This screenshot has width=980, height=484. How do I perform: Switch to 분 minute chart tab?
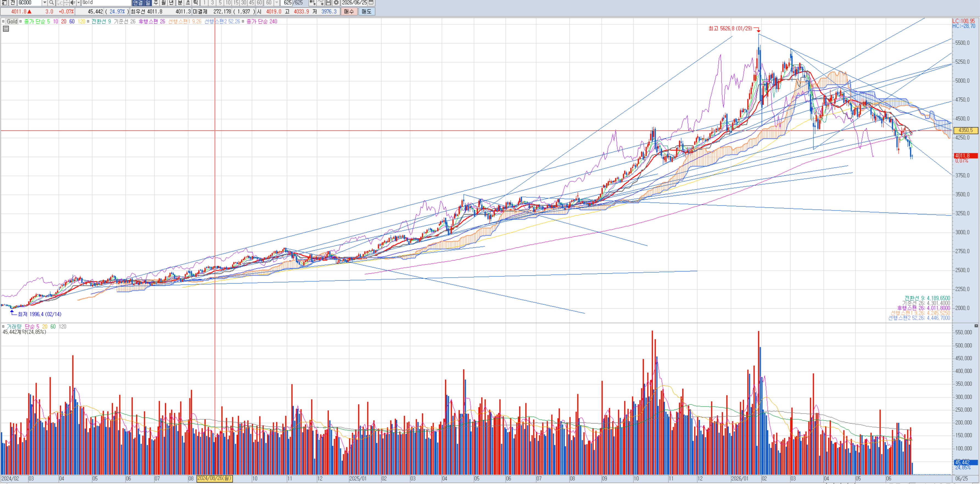180,3
